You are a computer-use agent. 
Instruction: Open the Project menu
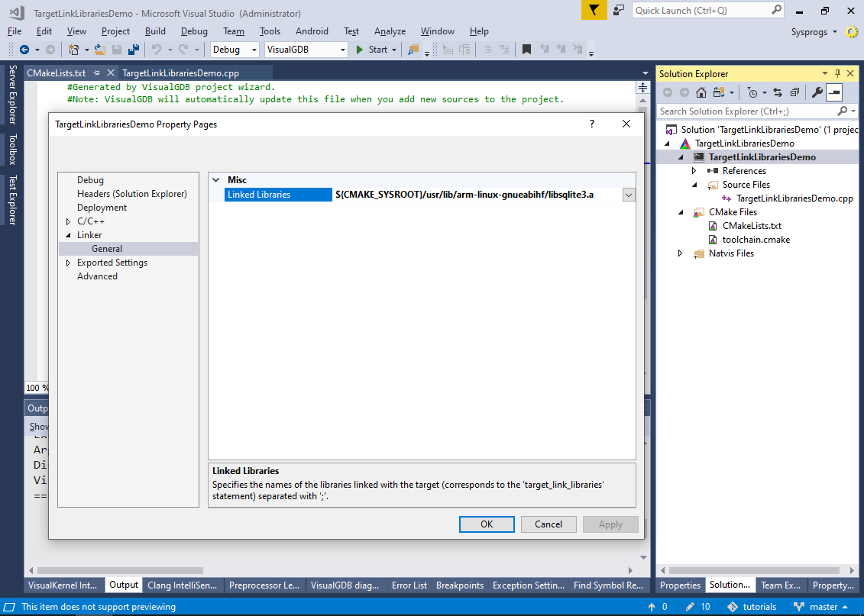115,31
